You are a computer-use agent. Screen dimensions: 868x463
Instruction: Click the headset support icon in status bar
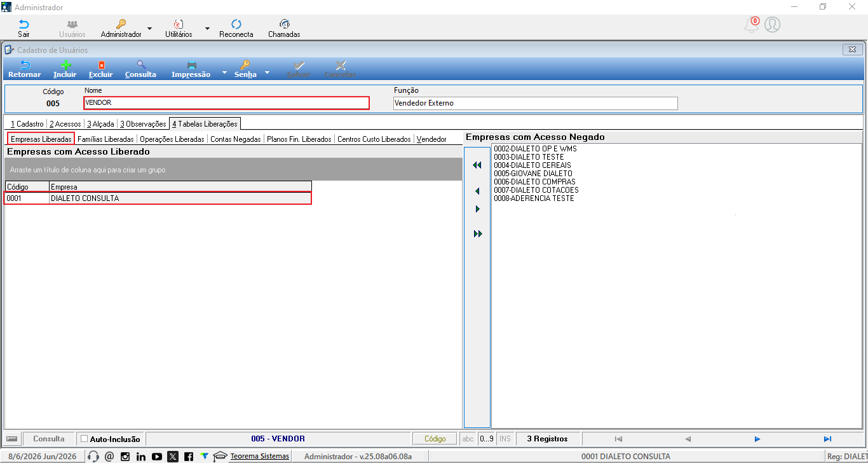pyautogui.click(x=93, y=456)
